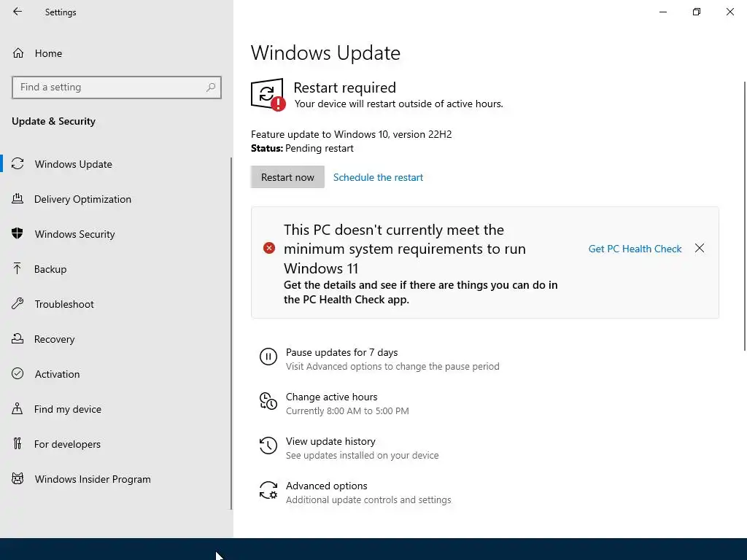Viewport: 747px width, 560px height.
Task: Click Schedule the restart link
Action: (378, 177)
